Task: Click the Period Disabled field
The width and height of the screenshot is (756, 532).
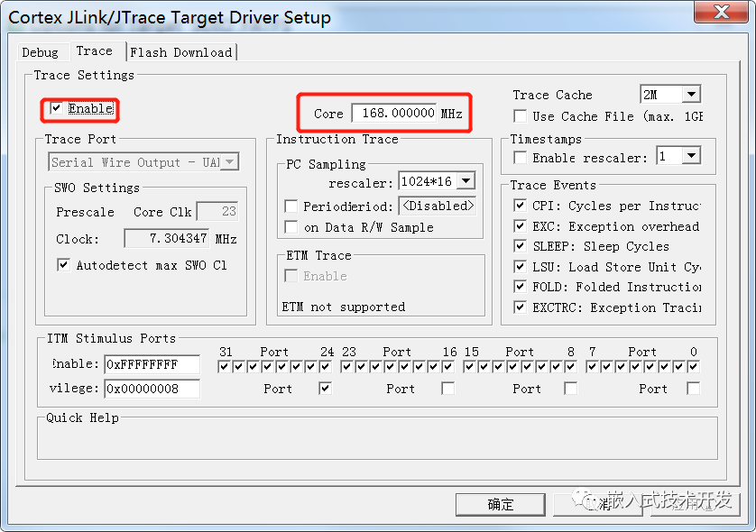Action: [438, 206]
